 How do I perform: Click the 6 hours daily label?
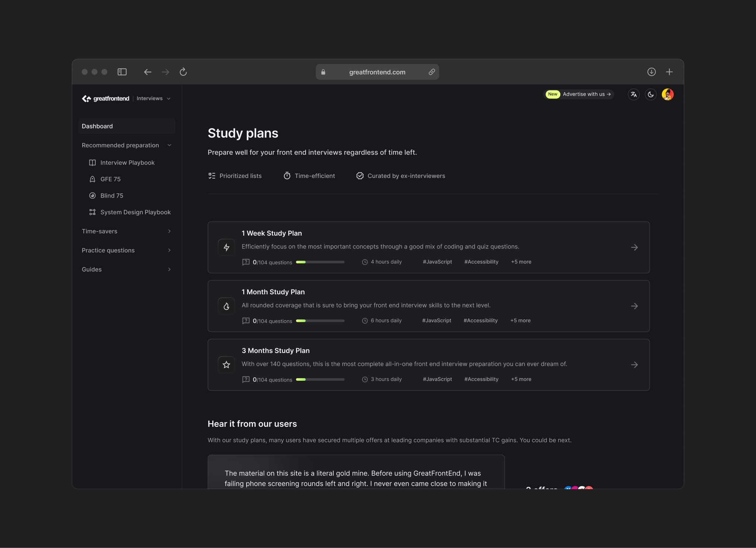click(386, 321)
